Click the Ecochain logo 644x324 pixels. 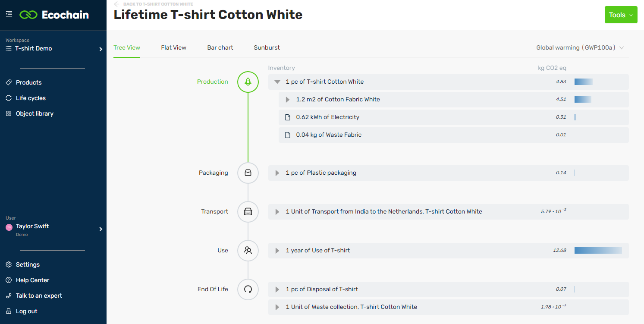coord(54,15)
